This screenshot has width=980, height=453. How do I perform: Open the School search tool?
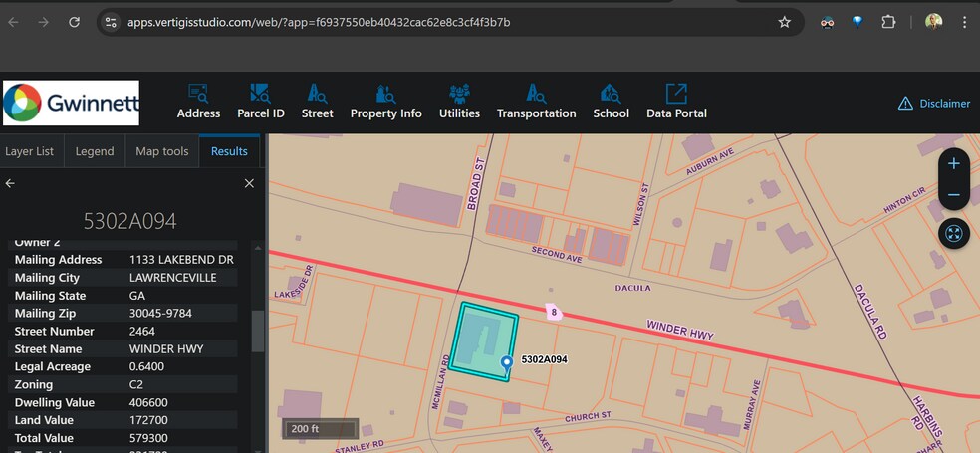tap(611, 103)
